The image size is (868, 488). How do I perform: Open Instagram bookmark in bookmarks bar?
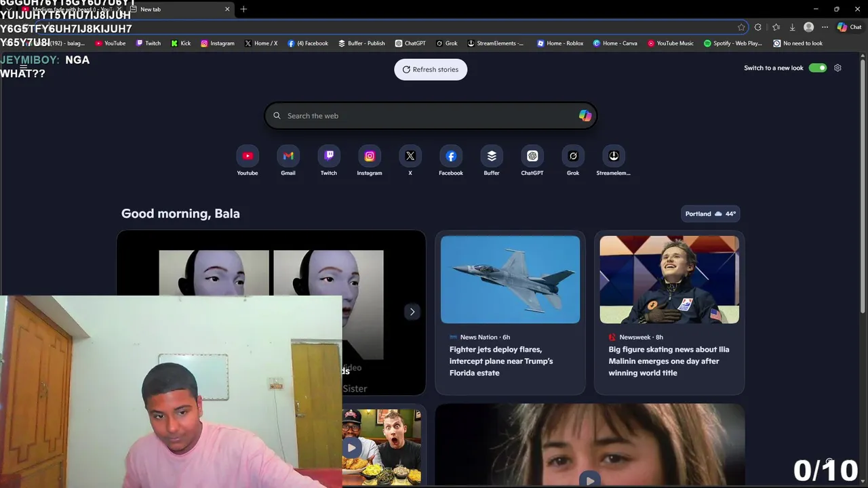point(217,43)
